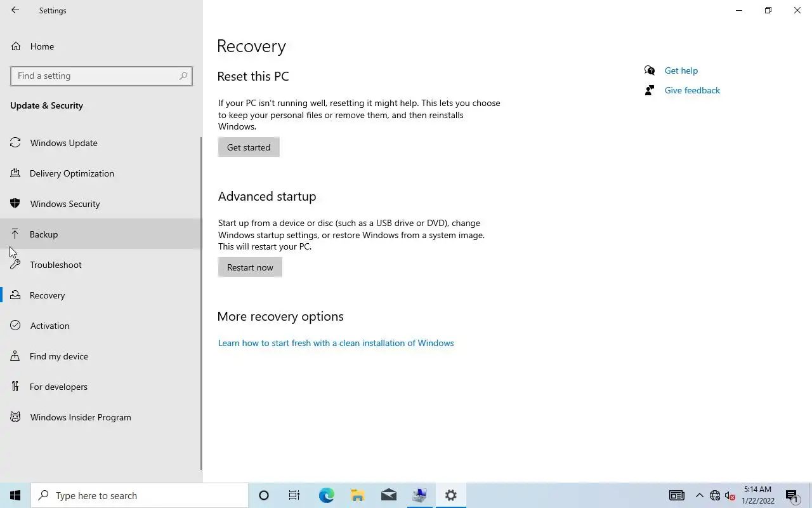Click the Windows Update refresh icon
812x508 pixels.
[15, 143]
